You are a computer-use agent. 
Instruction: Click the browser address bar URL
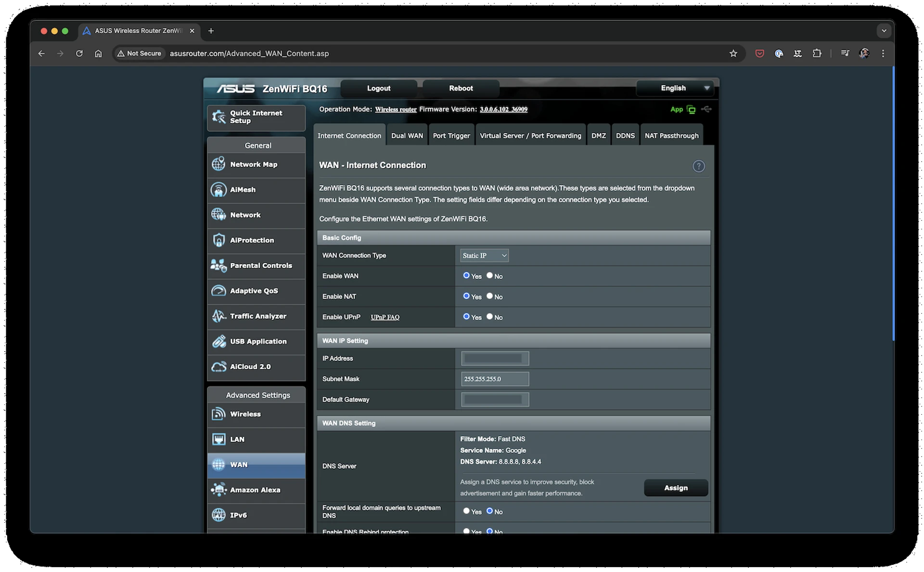249,53
